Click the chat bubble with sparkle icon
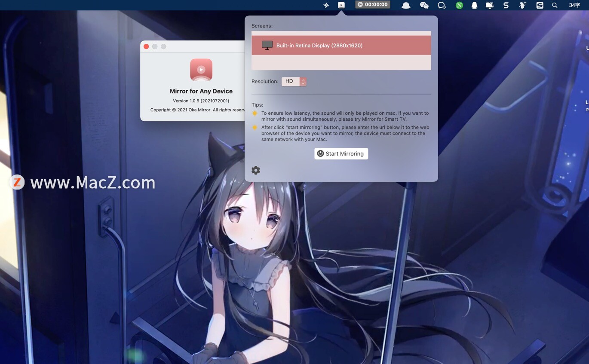The width and height of the screenshot is (589, 364). (442, 5)
